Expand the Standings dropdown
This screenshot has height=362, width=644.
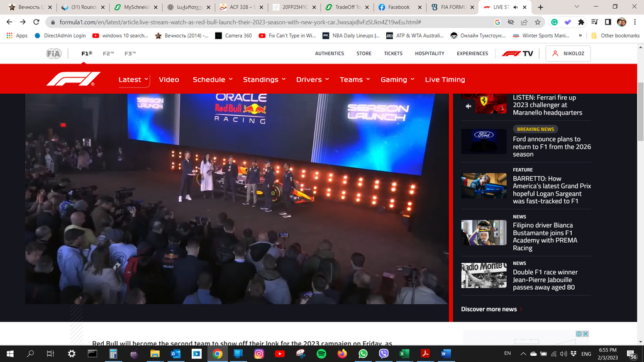click(264, 80)
